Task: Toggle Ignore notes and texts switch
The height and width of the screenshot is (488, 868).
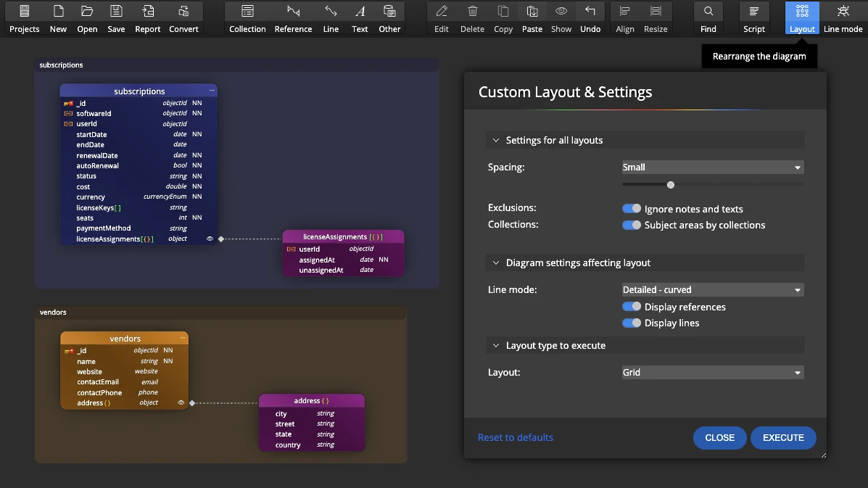Action: pyautogui.click(x=632, y=209)
